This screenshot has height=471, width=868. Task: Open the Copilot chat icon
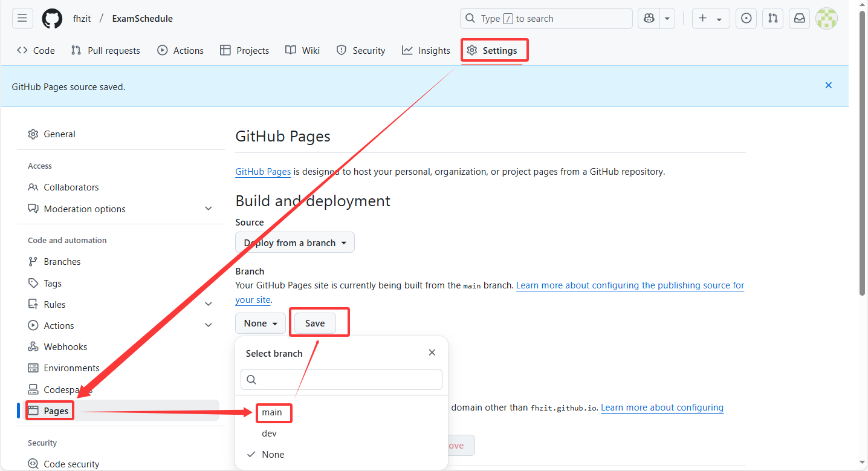[649, 19]
